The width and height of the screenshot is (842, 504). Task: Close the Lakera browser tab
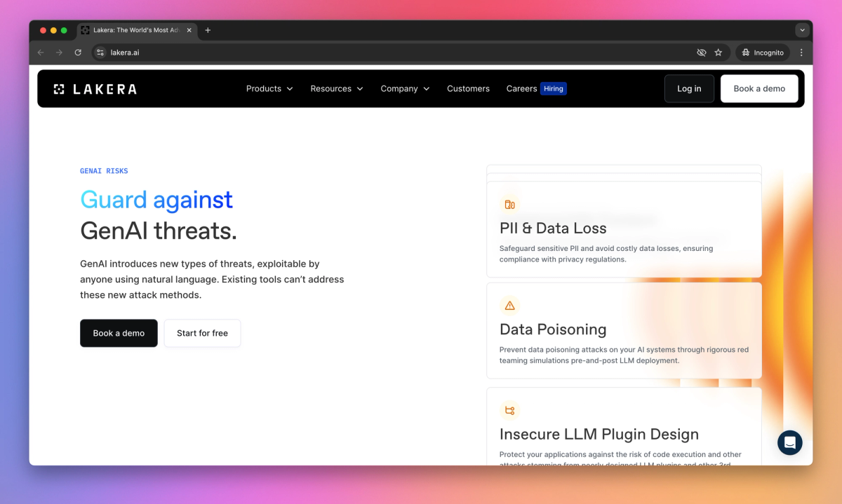189,30
